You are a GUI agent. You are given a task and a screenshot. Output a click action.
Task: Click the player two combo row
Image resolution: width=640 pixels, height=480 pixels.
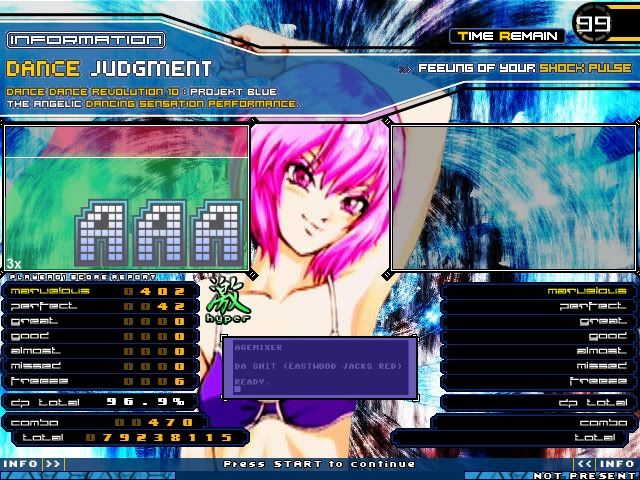[x=534, y=422]
